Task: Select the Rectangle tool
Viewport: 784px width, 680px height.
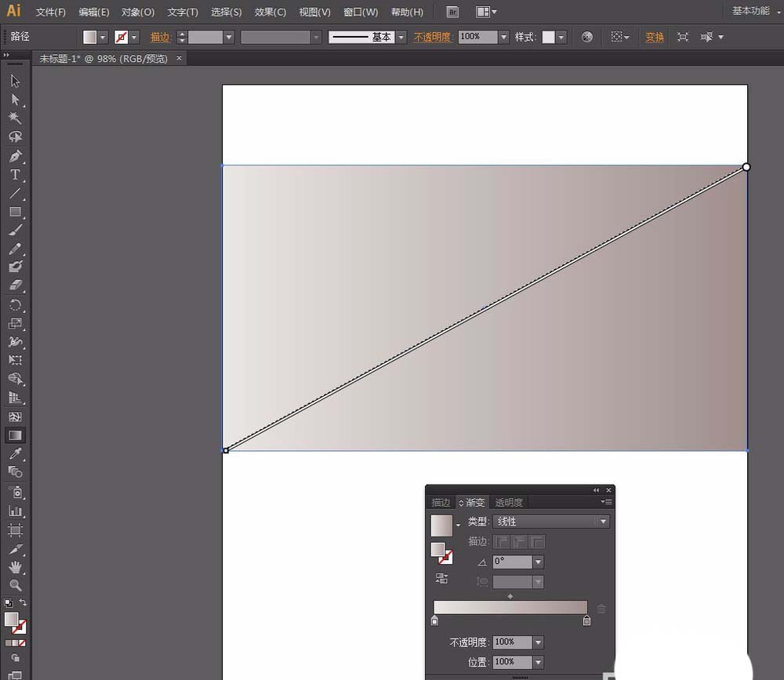Action: click(15, 212)
